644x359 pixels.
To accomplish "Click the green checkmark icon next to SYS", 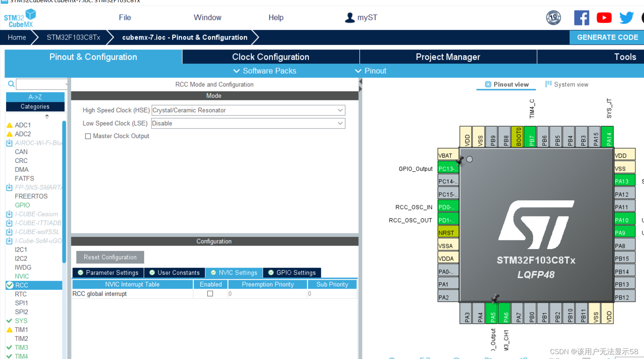I will pos(9,321).
